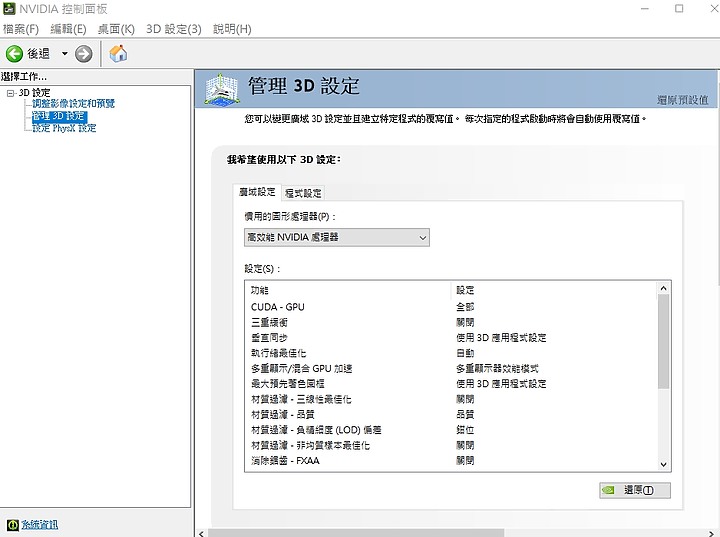Maximize the NVIDIA control panel window
The width and height of the screenshot is (720, 537).
[x=679, y=9]
